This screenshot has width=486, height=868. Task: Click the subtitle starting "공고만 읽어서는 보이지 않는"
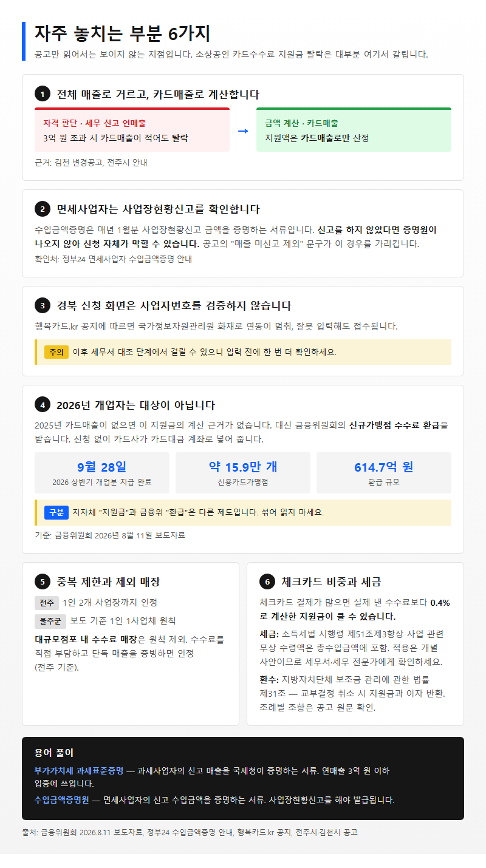click(231, 54)
